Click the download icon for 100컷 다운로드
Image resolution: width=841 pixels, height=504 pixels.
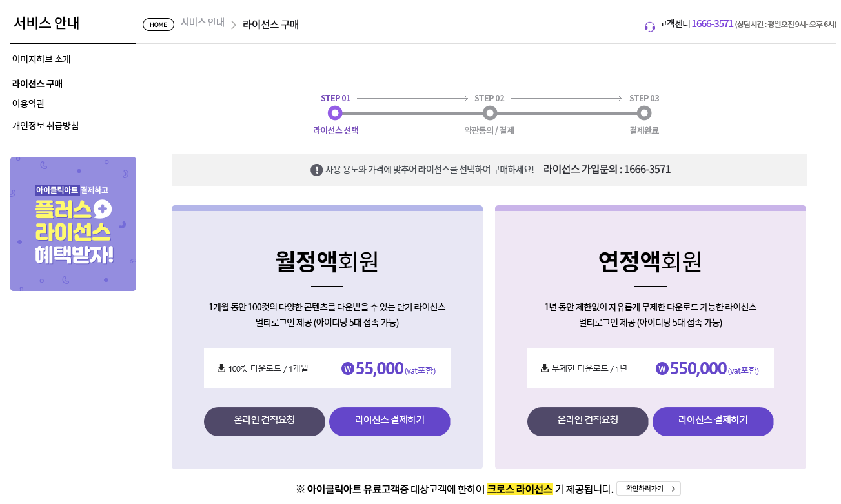tap(221, 368)
